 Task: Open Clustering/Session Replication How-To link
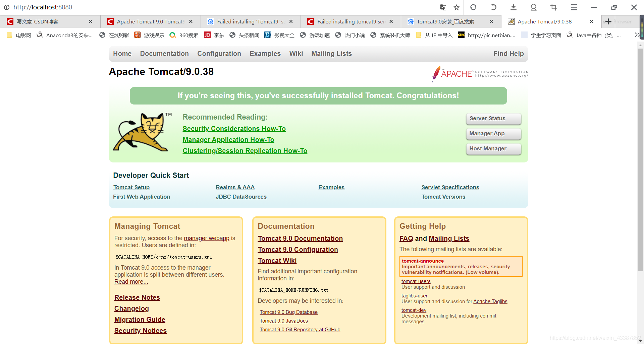point(245,151)
